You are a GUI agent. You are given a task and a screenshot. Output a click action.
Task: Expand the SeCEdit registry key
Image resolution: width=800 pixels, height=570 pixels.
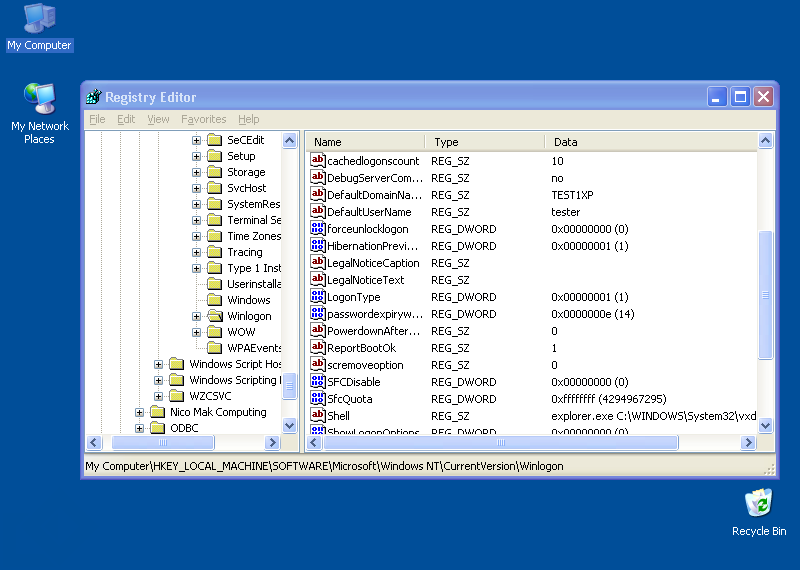tap(197, 140)
